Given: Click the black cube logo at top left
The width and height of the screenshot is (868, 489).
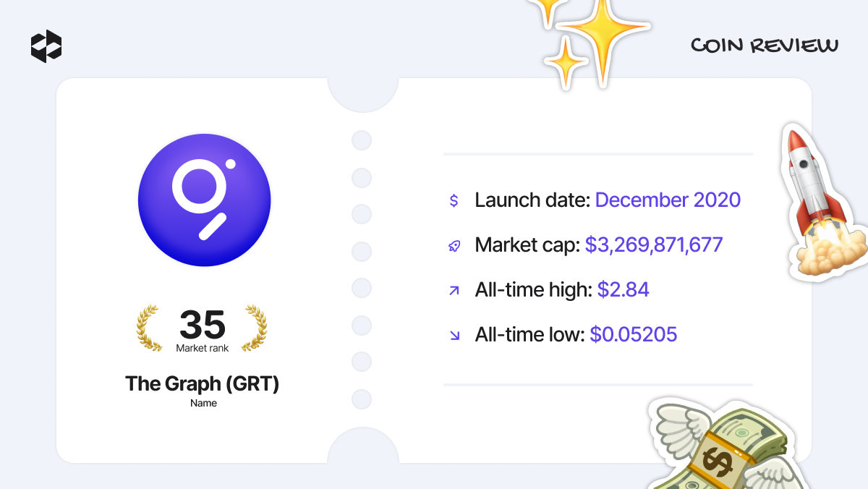Looking at the screenshot, I should point(46,46).
